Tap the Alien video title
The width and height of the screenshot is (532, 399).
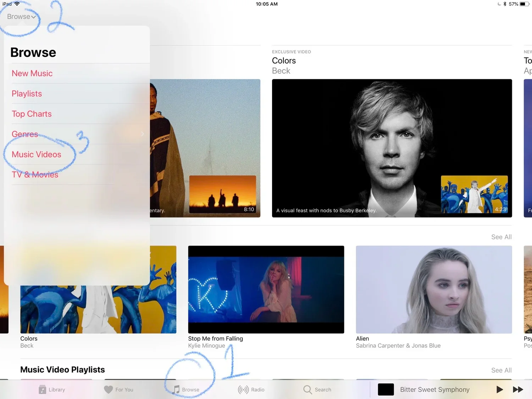pyautogui.click(x=362, y=339)
